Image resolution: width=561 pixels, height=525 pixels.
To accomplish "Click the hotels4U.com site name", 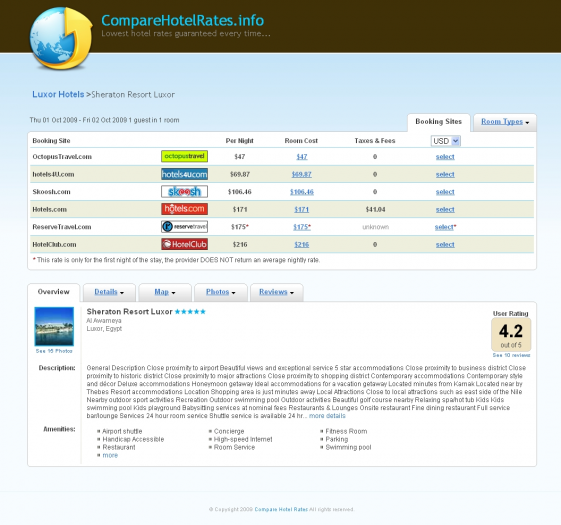I will [x=53, y=174].
